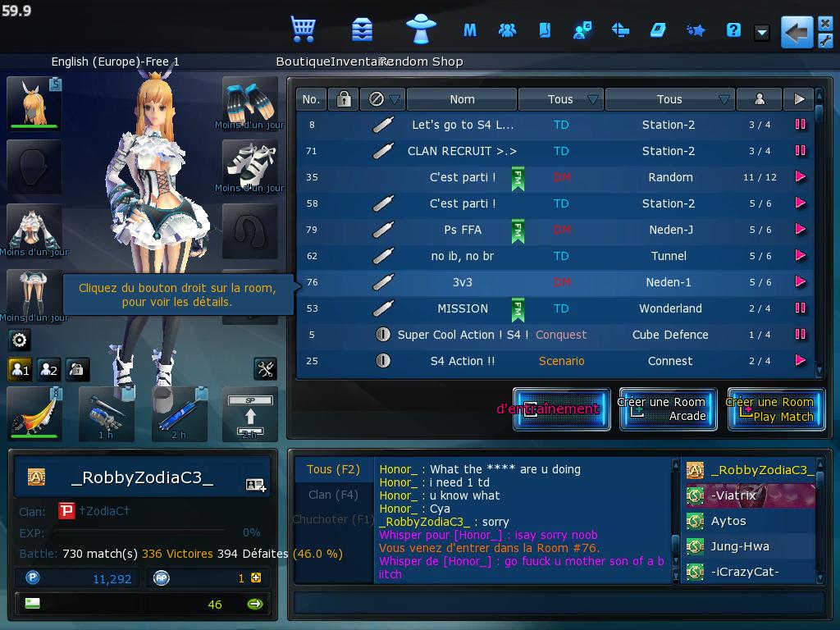This screenshot has height=630, width=840.
Task: Open the Inventaire icon in top bar
Action: click(x=362, y=30)
